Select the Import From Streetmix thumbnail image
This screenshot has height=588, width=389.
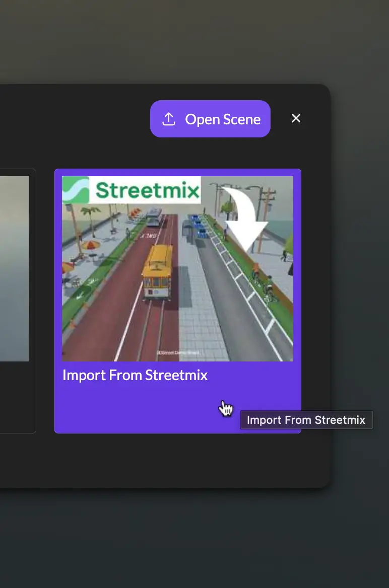(177, 269)
